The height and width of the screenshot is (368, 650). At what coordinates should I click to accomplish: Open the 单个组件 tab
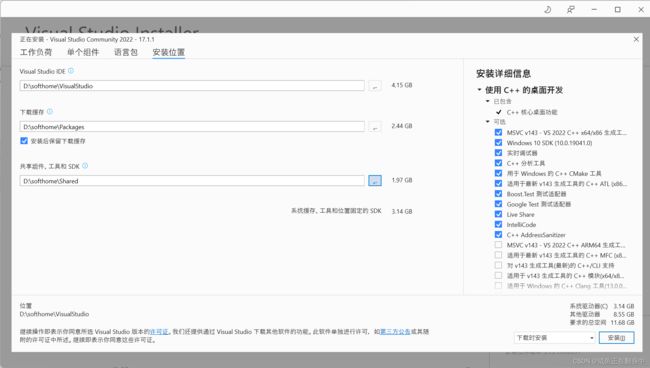[x=83, y=52]
